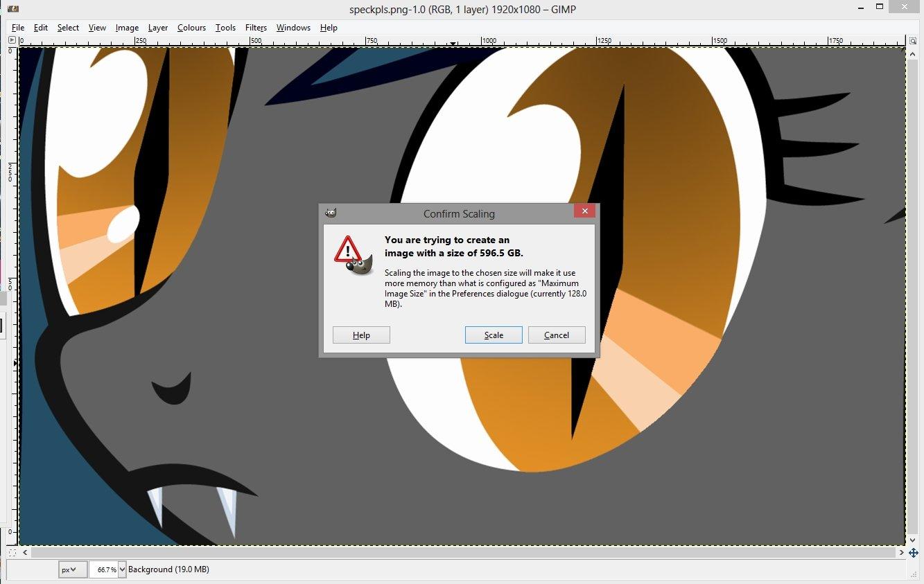924x584 pixels.
Task: Open the px units dropdown
Action: pos(73,569)
